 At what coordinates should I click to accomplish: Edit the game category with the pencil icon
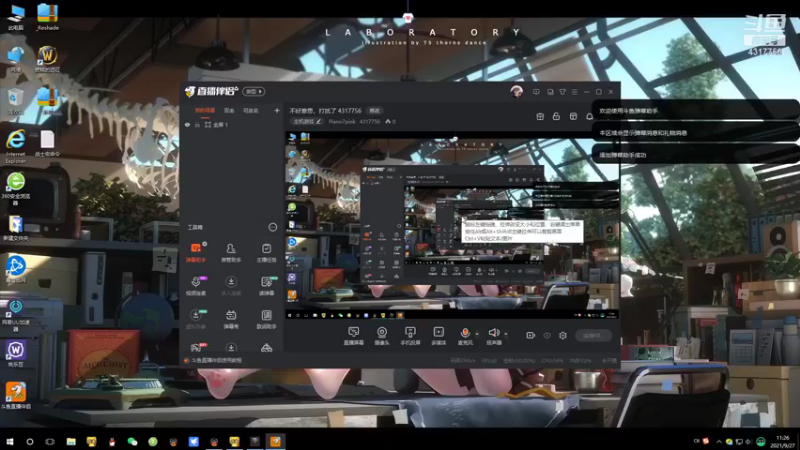[x=318, y=121]
